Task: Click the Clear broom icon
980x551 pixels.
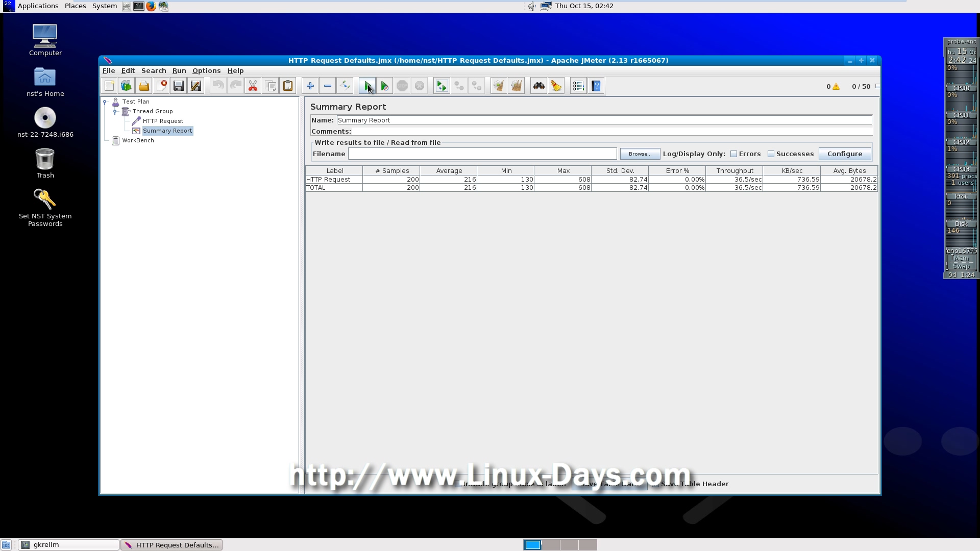Action: (x=499, y=86)
